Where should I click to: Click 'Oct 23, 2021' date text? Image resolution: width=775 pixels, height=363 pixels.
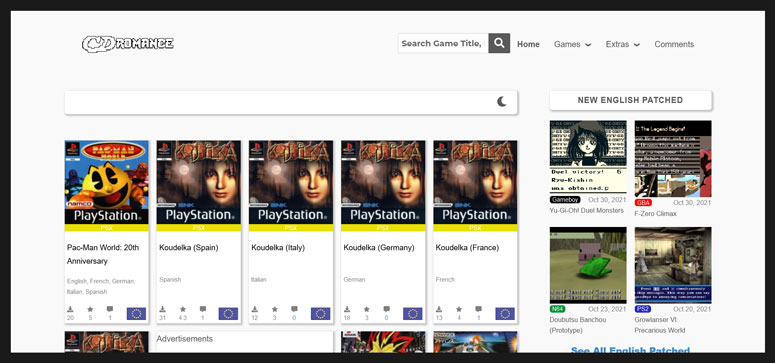coord(607,309)
